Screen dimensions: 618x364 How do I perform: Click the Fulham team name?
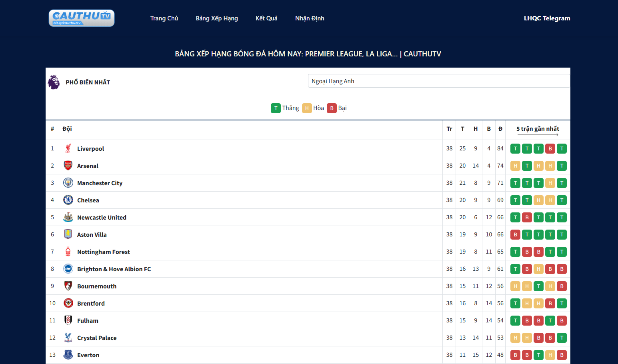pyautogui.click(x=88, y=321)
